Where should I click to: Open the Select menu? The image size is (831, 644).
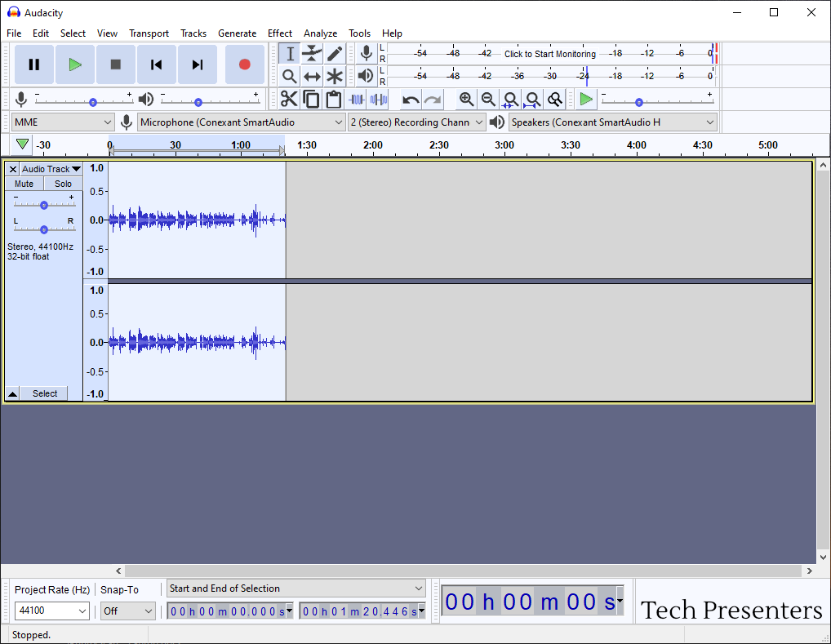pos(73,33)
